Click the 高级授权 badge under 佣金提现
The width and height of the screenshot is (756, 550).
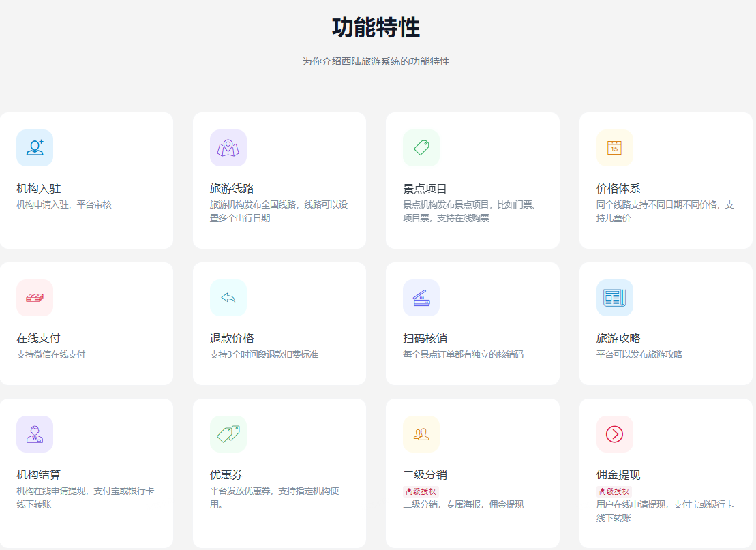coord(614,491)
